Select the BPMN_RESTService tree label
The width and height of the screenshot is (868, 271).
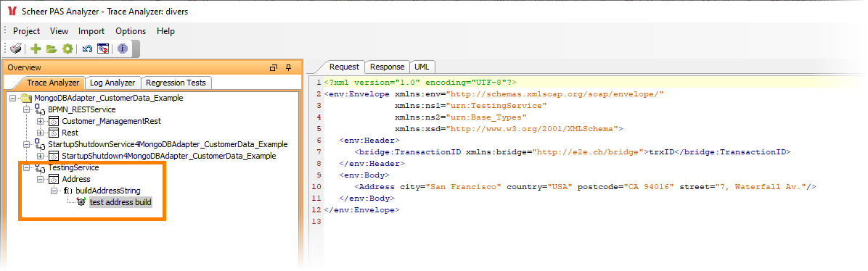coord(82,109)
